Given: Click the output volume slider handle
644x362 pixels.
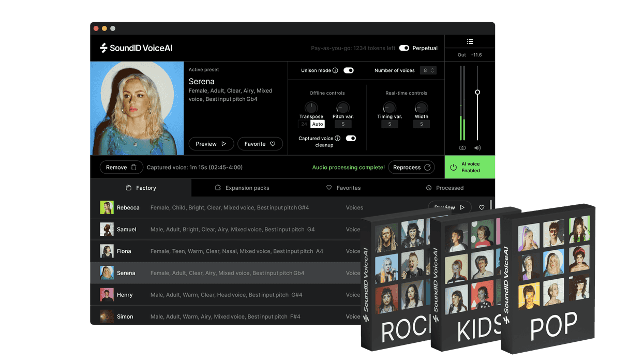Looking at the screenshot, I should click(477, 92).
